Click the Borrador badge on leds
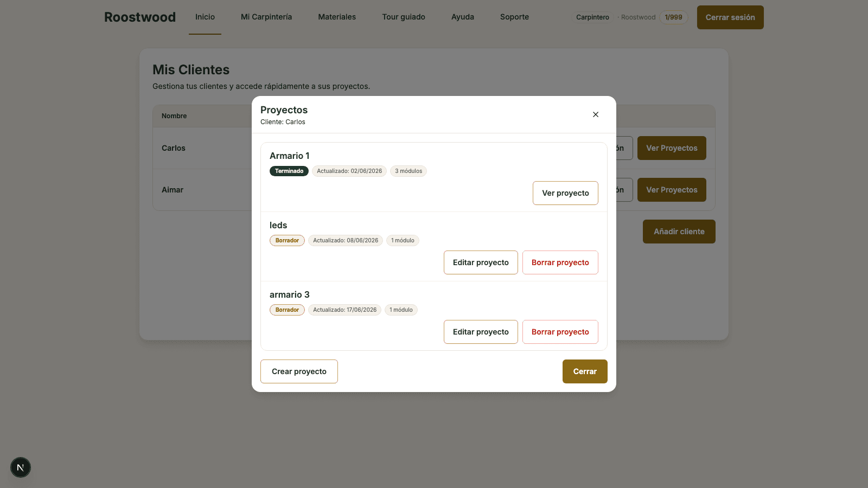The image size is (868, 488). (x=287, y=240)
